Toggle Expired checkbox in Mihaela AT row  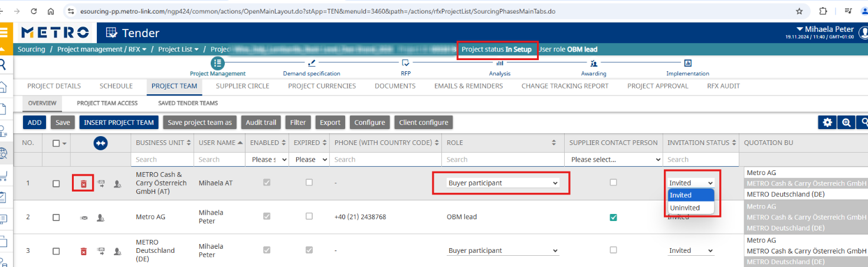[x=309, y=183]
